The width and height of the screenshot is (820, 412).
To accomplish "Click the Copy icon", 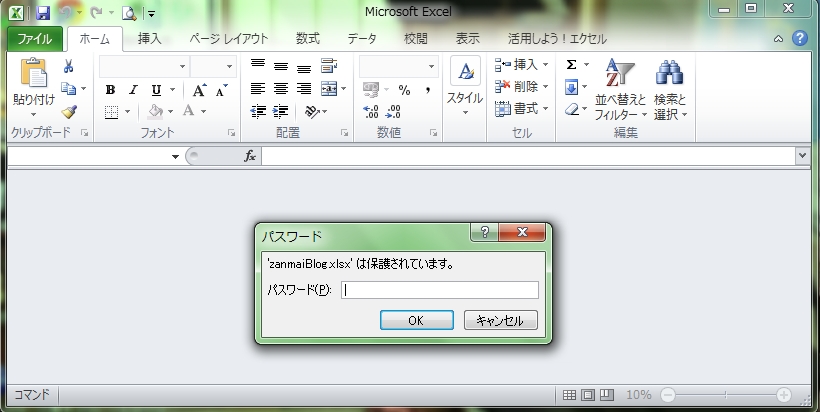I will point(69,88).
